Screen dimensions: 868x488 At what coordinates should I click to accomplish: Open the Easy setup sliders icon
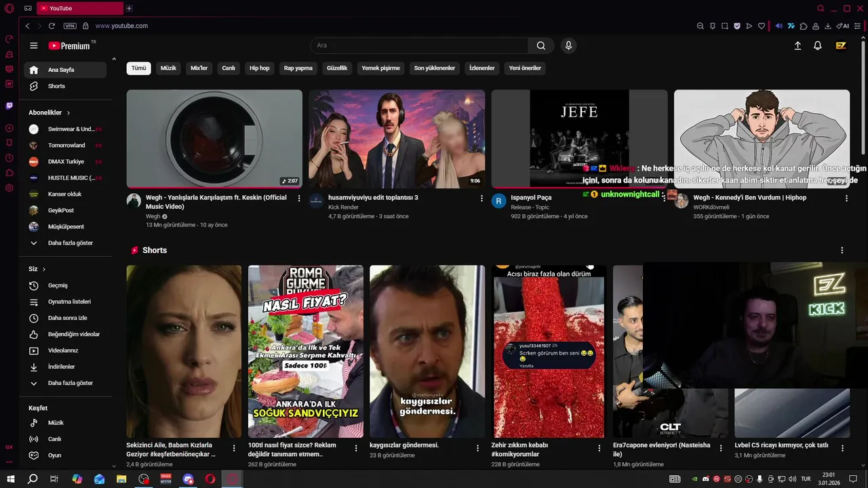point(859,26)
